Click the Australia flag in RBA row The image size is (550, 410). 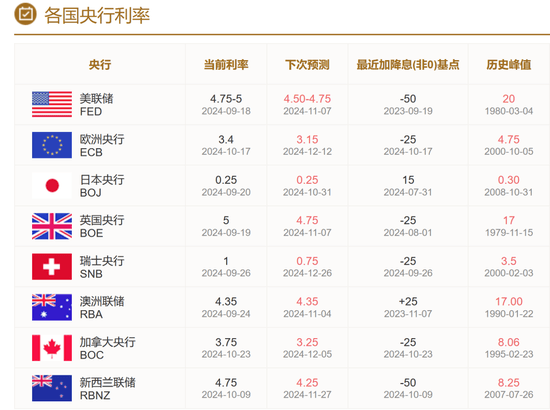[52, 307]
